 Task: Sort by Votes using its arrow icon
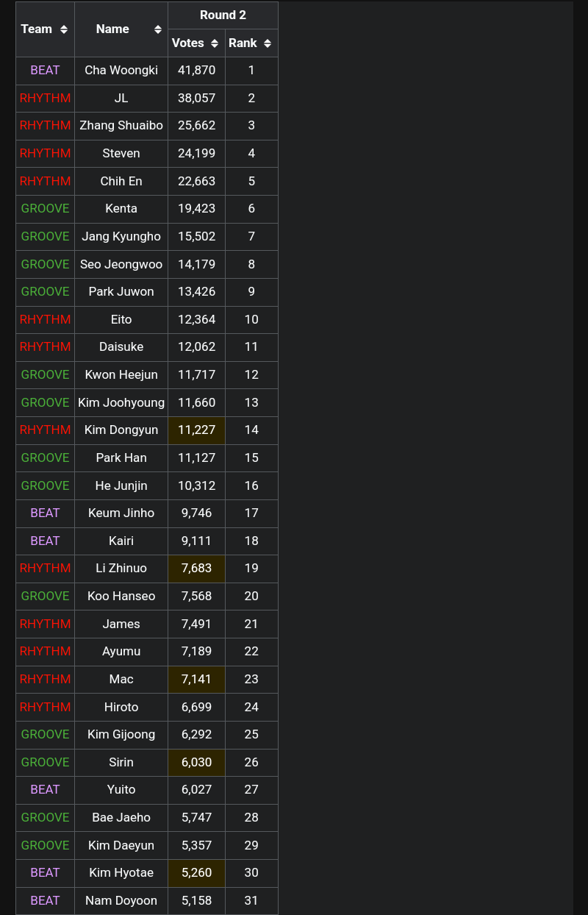215,43
